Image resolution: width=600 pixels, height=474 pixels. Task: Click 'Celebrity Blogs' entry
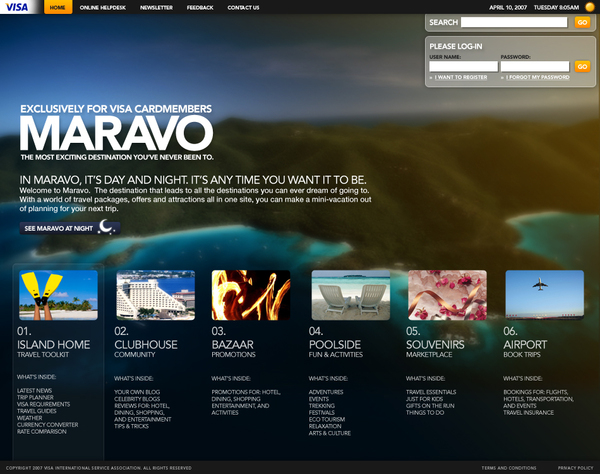[x=137, y=399]
